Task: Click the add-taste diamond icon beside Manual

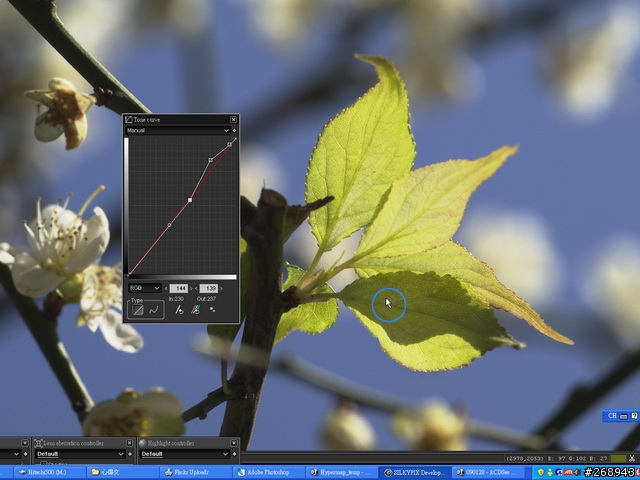Action: click(x=234, y=131)
